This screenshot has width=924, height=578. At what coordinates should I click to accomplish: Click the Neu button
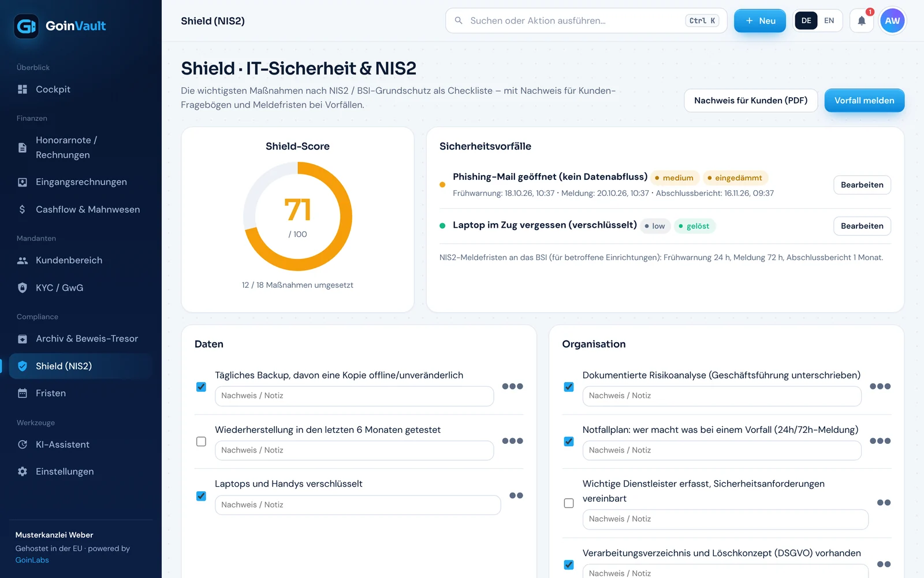click(760, 21)
